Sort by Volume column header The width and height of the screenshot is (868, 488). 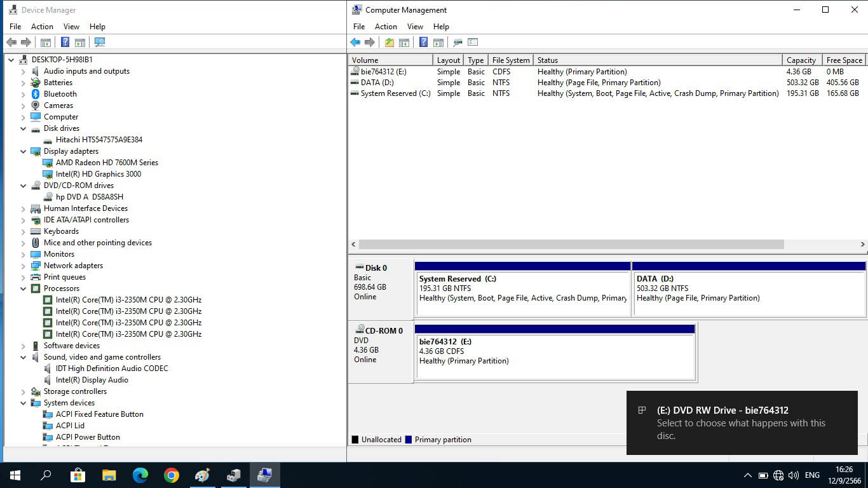click(391, 60)
